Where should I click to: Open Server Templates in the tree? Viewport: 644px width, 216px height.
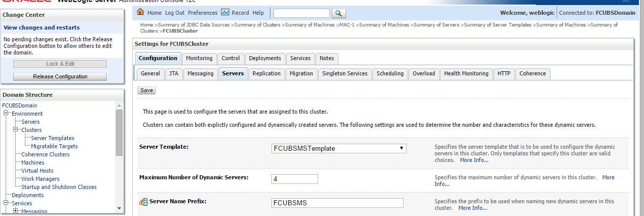(x=52, y=138)
